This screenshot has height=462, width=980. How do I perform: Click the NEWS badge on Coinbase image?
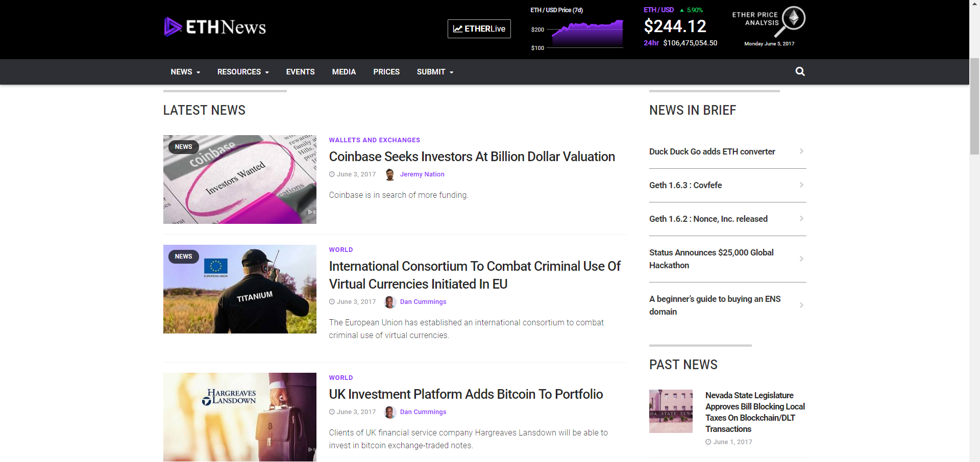[x=184, y=147]
